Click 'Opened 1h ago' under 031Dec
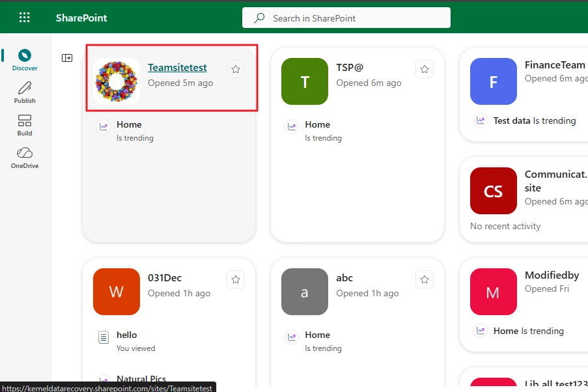Screen dimensions: 588x392 [179, 293]
